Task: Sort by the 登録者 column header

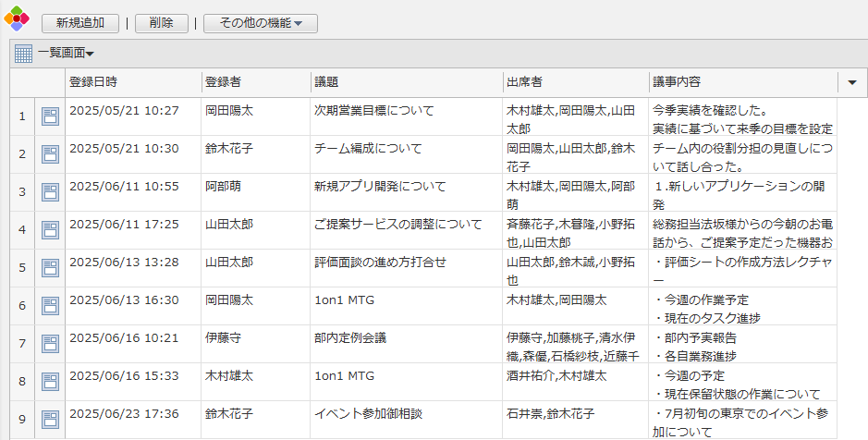Action: point(223,82)
